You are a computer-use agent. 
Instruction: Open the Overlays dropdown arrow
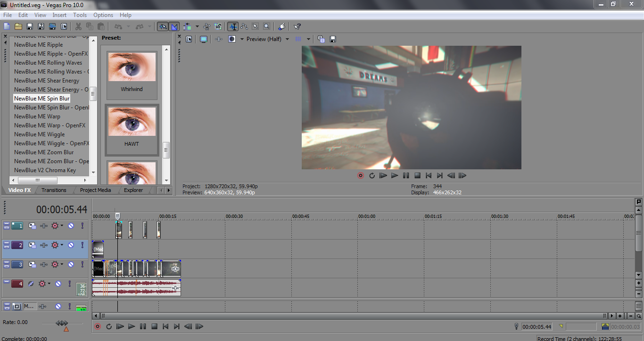point(308,39)
